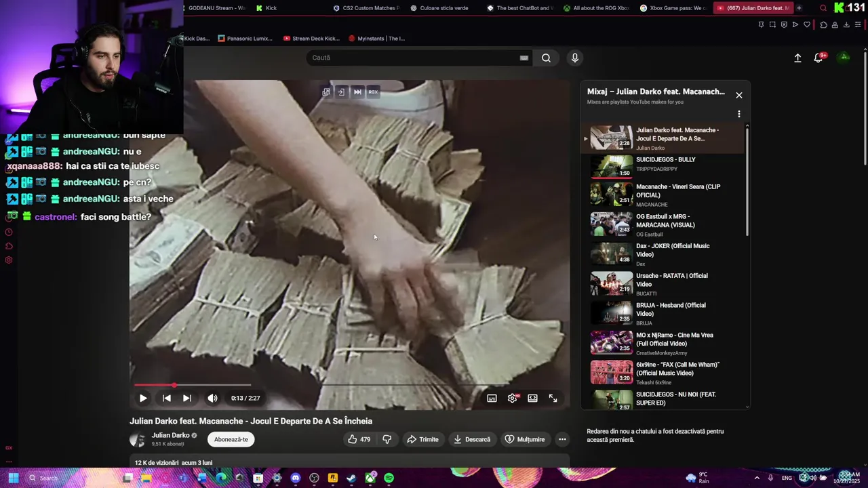This screenshot has width=868, height=488.
Task: Skip to next video in player
Action: pyautogui.click(x=187, y=399)
